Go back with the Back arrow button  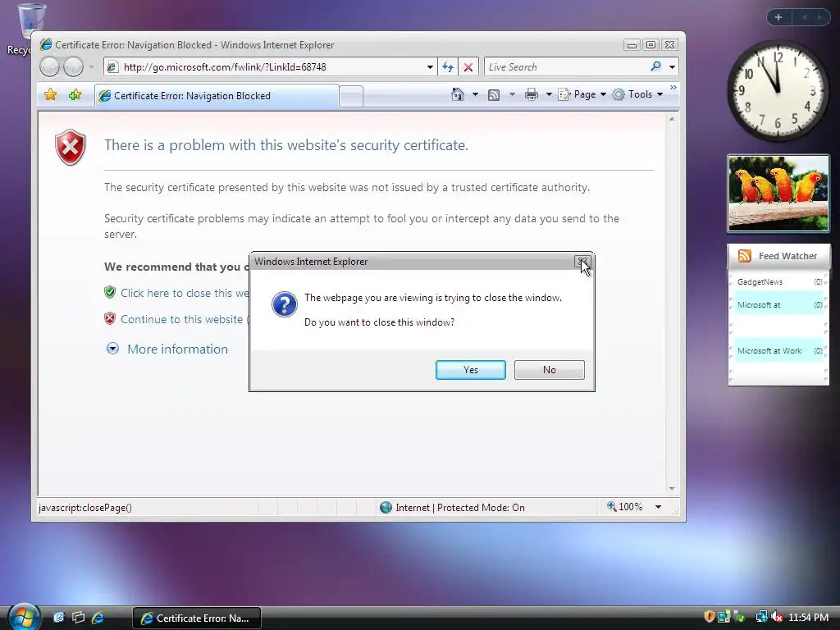pos(49,67)
